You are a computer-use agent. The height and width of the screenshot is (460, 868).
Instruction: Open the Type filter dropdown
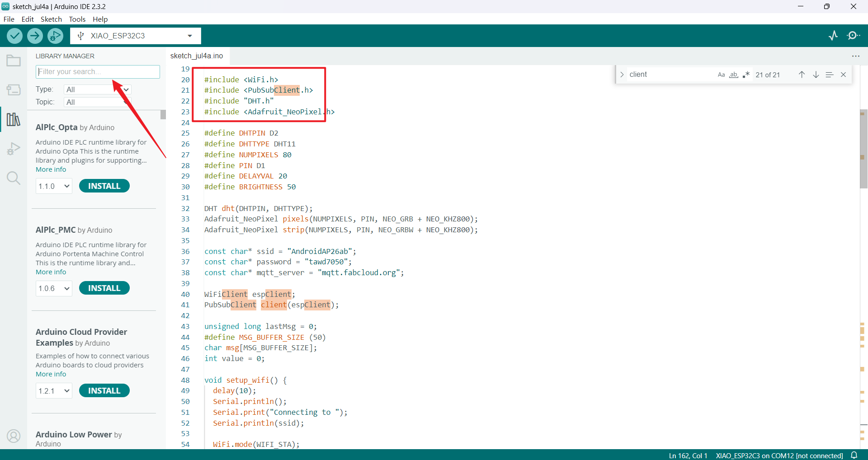97,89
